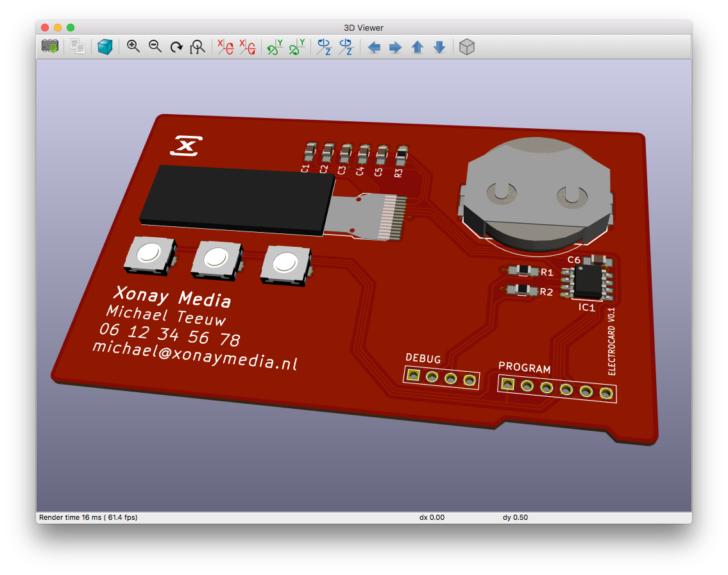Move the view up with blue arrow
This screenshot has height=575, width=728.
pos(418,47)
